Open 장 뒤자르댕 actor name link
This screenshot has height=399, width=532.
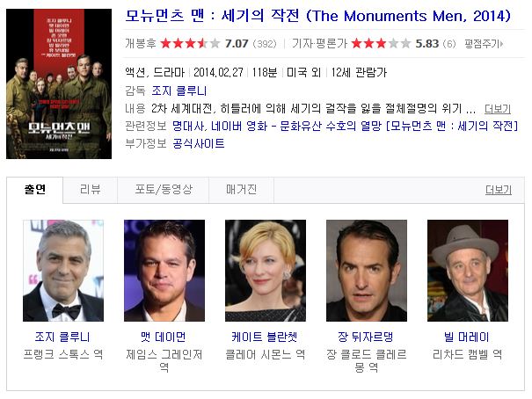tap(366, 337)
